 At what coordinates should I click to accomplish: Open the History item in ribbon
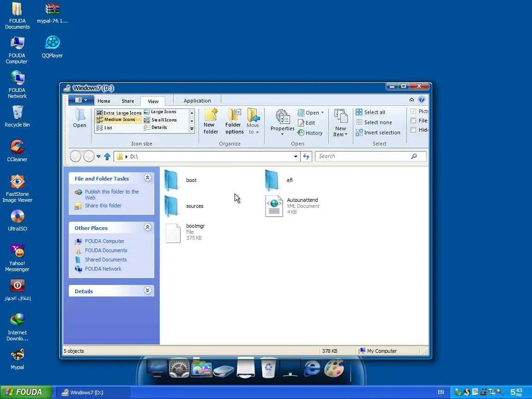[310, 133]
